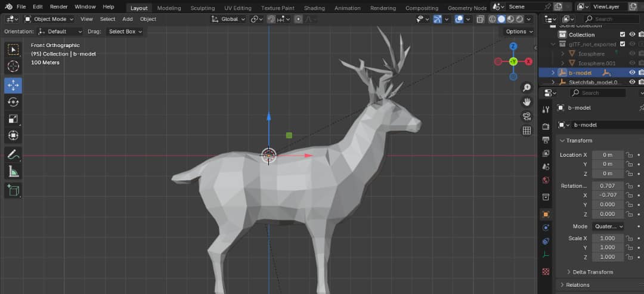Open the Options dropdown
644x294 pixels.
519,32
